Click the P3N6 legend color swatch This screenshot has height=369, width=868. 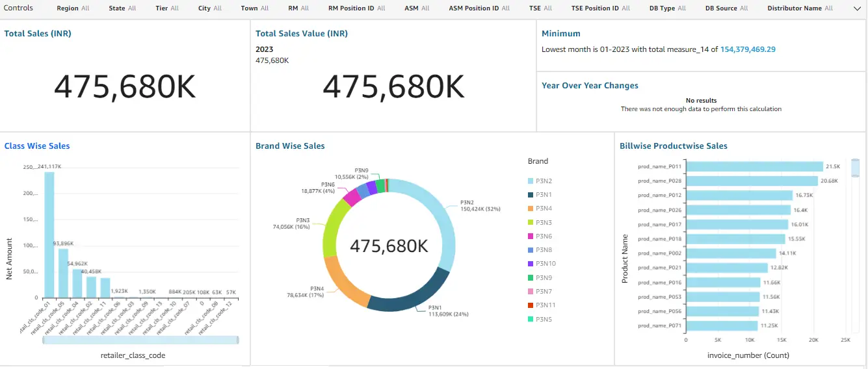click(x=531, y=236)
